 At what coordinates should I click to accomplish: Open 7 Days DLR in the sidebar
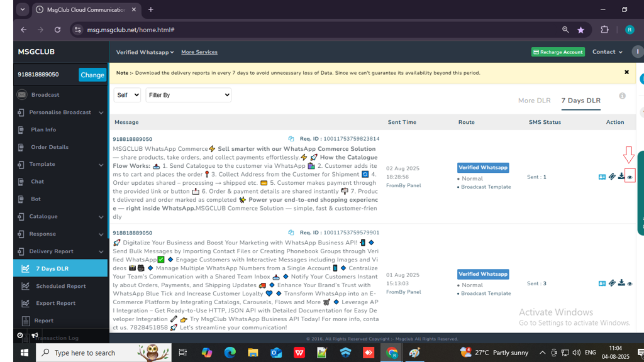[60, 268]
